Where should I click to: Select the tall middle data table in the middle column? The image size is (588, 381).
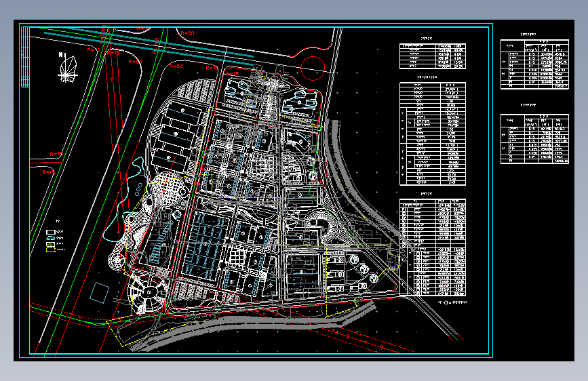[433, 134]
